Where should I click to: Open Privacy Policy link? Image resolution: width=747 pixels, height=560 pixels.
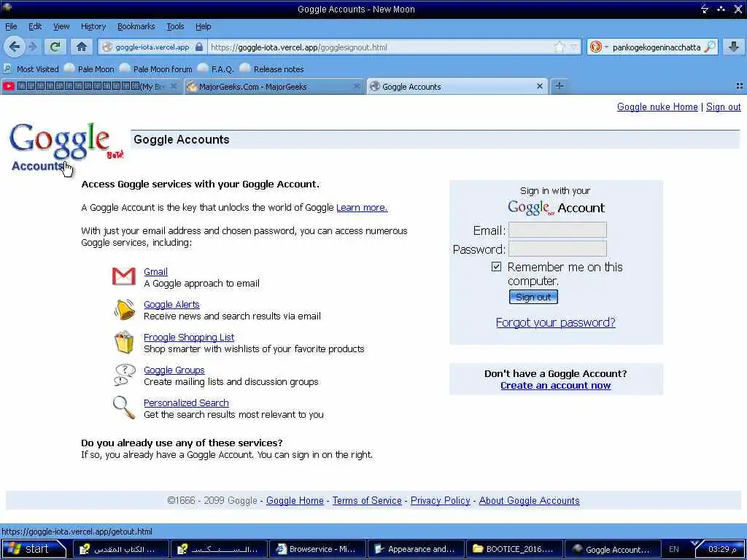(x=440, y=500)
